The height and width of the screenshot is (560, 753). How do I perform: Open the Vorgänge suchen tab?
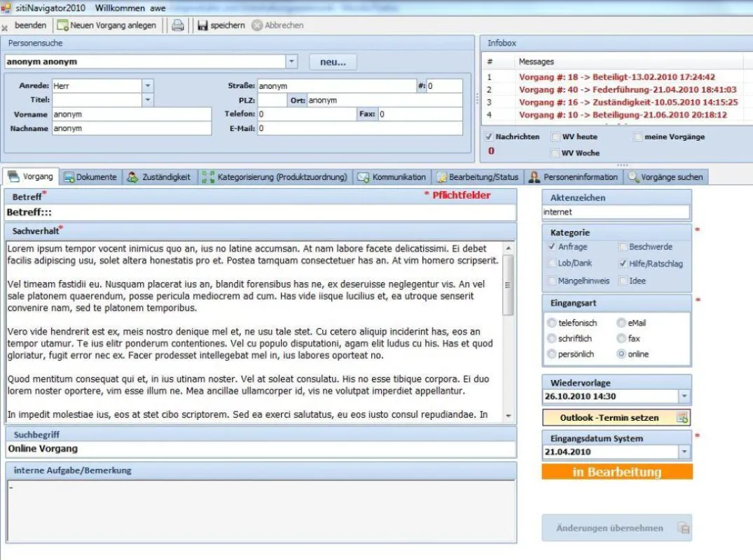point(665,177)
